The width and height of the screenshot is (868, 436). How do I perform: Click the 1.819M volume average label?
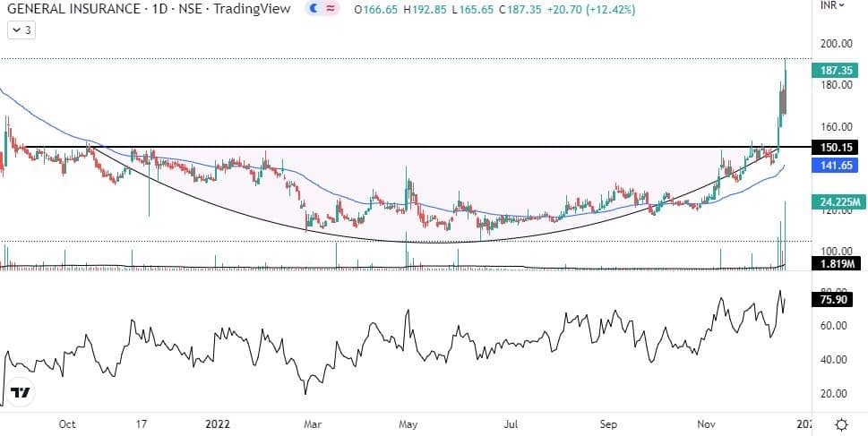(x=833, y=263)
